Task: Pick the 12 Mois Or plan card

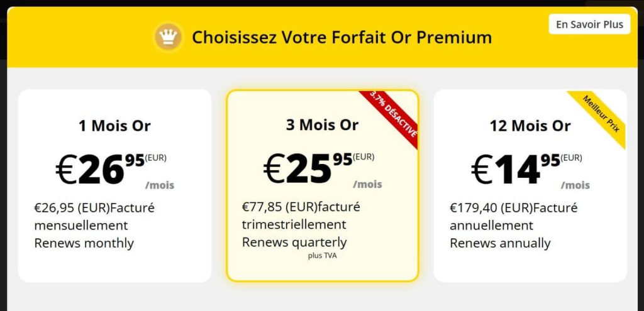Action: coord(530,185)
